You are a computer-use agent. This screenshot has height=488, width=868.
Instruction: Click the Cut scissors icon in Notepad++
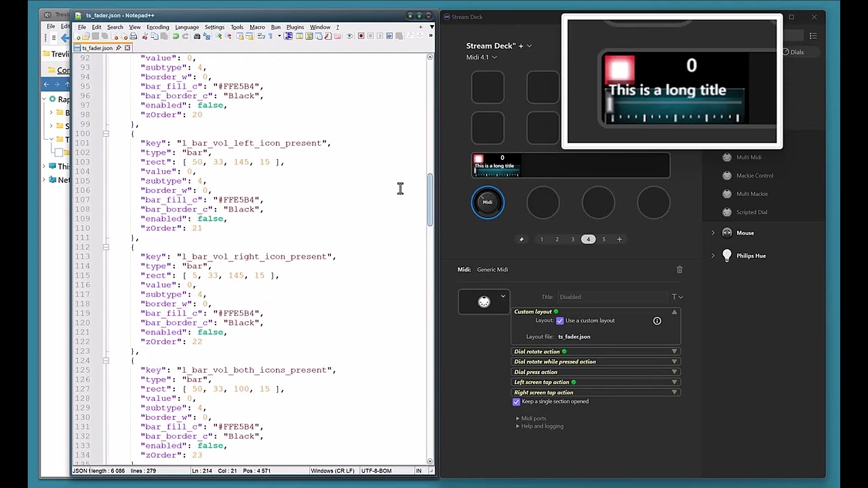[x=145, y=36]
